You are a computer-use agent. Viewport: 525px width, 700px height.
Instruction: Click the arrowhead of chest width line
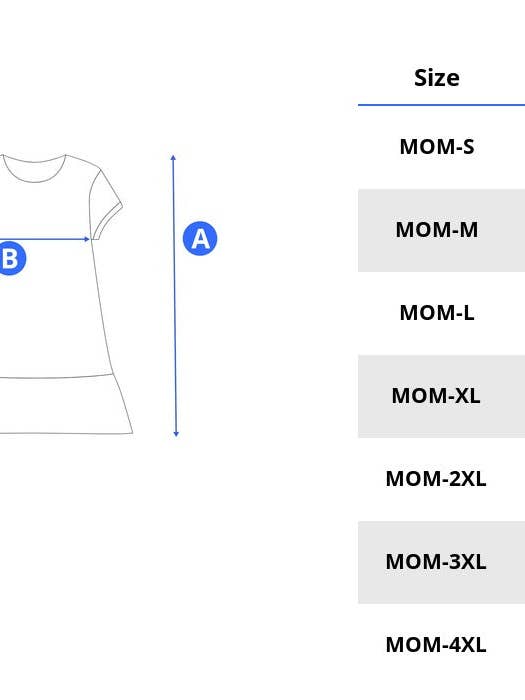pos(87,239)
